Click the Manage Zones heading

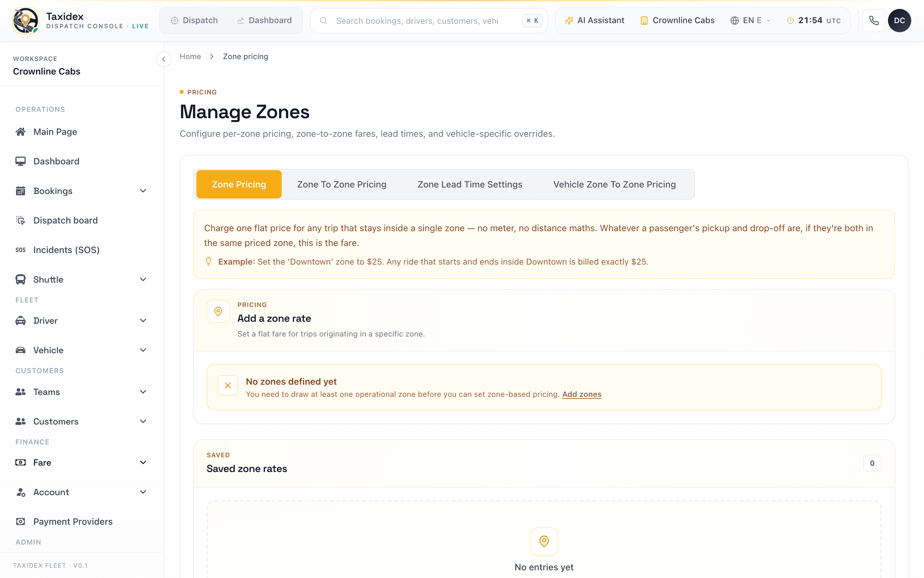pos(244,112)
